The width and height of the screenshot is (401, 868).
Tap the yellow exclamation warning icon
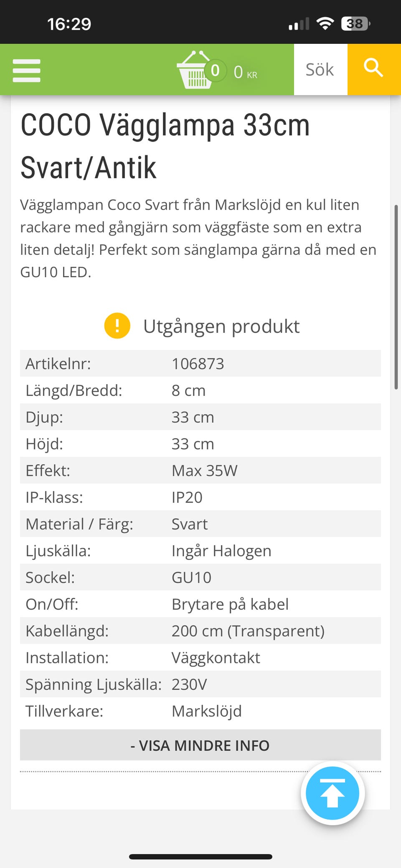(117, 326)
